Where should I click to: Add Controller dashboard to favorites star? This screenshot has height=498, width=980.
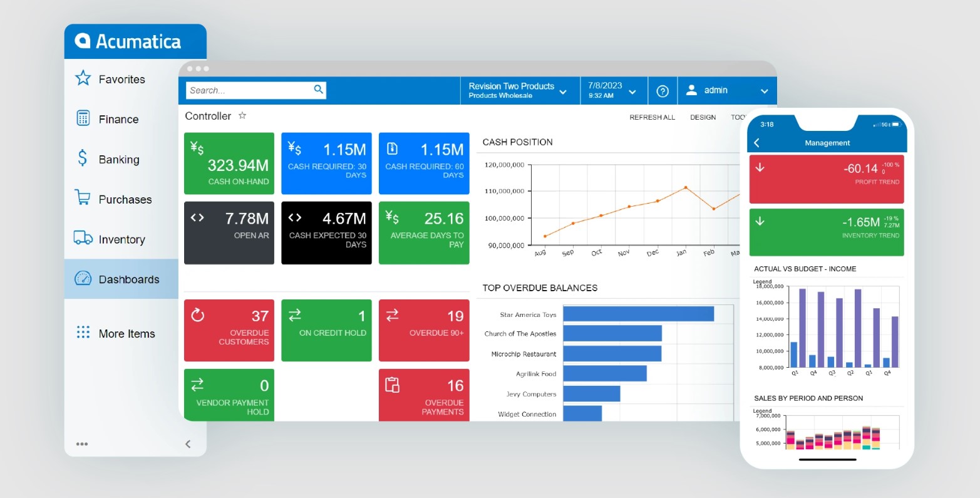click(x=242, y=116)
